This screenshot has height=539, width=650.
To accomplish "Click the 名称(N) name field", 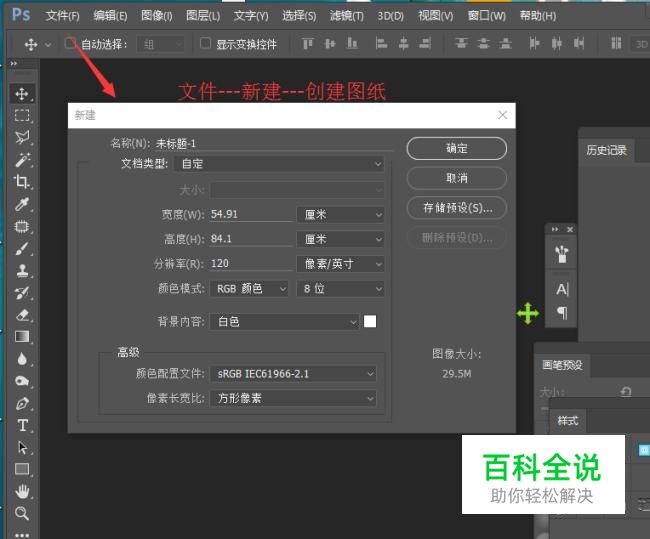I will pyautogui.click(x=273, y=143).
